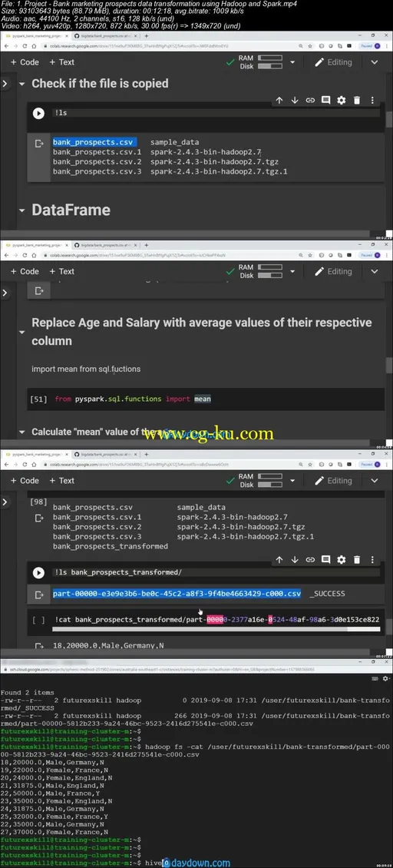The width and height of the screenshot is (393, 868).
Task: Click the '27,37000.0,Female,France,N' terminal row
Action: [x=54, y=832]
